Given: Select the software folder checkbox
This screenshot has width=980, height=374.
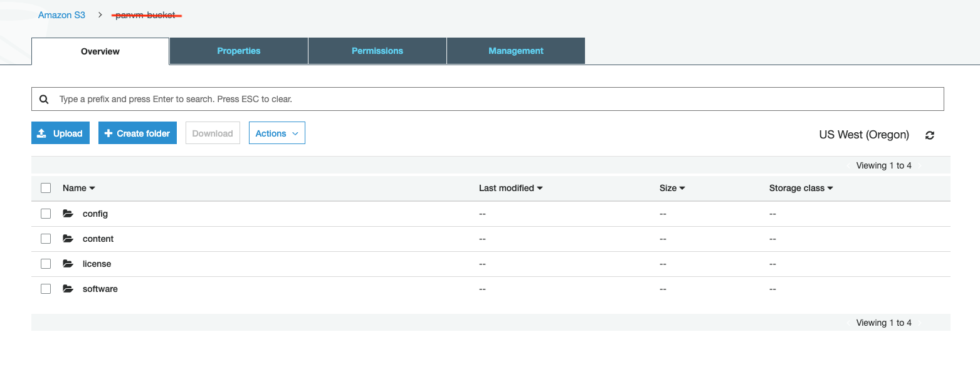Looking at the screenshot, I should pyautogui.click(x=45, y=288).
